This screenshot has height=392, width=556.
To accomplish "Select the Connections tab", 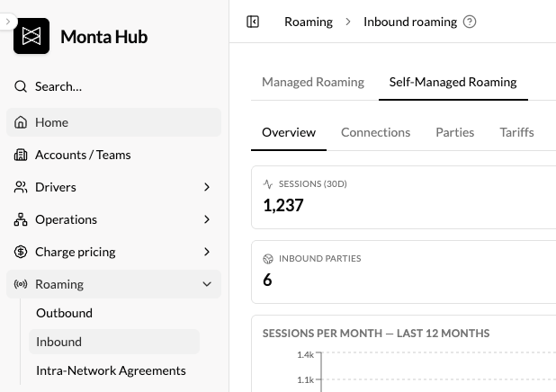I will (375, 132).
